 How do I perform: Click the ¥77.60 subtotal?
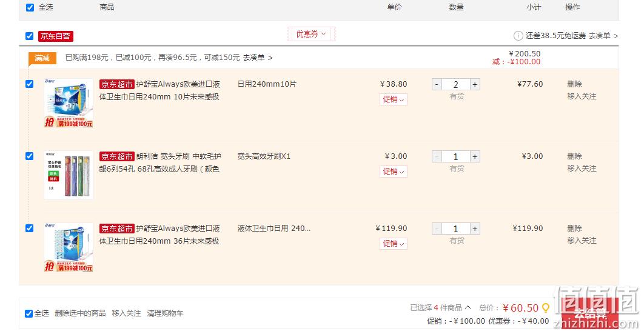(530, 84)
